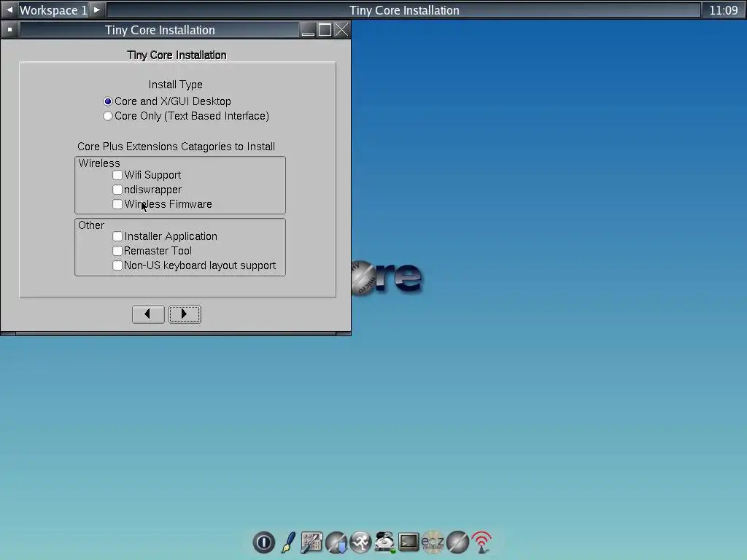Image resolution: width=747 pixels, height=560 pixels.
Task: Open the window menu square icon
Action: (x=9, y=30)
